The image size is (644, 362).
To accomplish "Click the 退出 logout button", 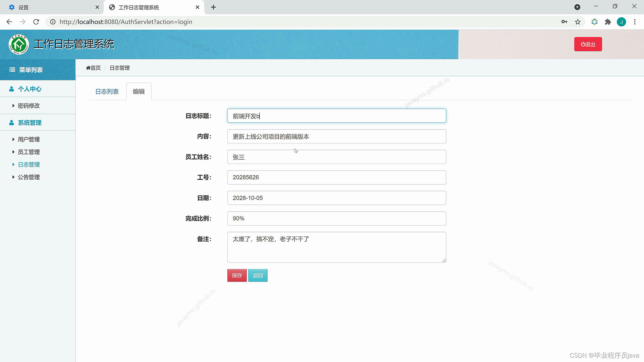I will point(588,44).
